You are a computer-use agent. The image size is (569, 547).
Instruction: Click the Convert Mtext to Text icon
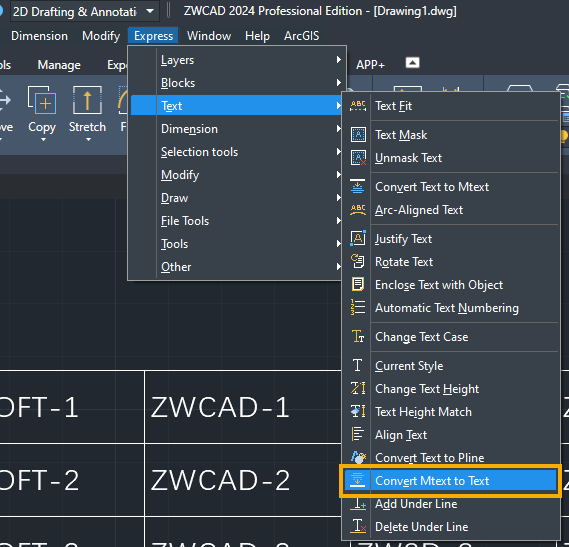pyautogui.click(x=357, y=480)
